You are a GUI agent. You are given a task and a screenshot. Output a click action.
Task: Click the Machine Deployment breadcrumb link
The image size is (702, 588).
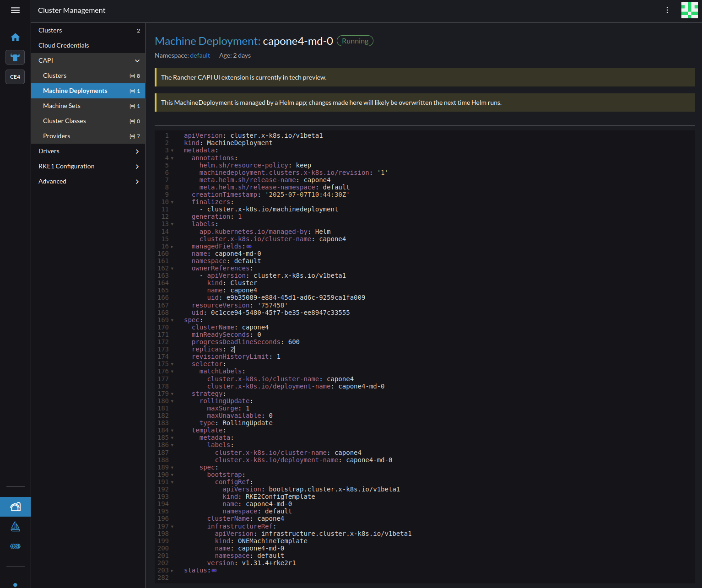tap(207, 41)
